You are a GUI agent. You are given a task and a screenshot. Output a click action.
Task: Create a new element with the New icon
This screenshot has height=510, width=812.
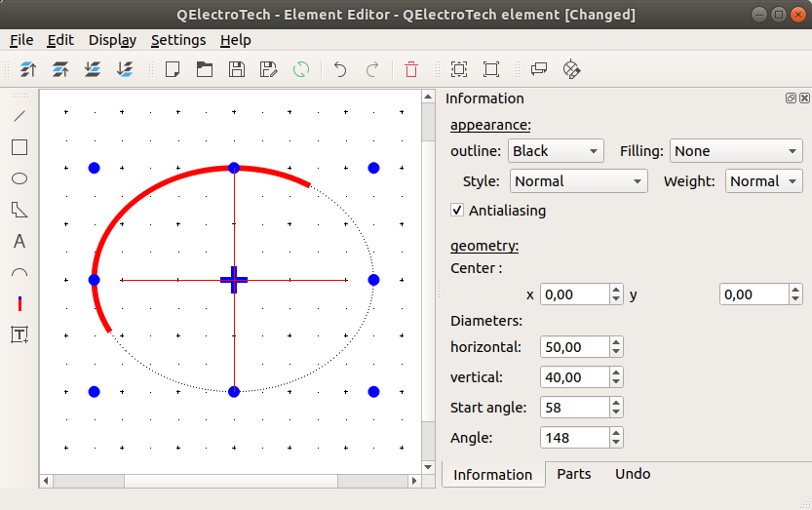click(173, 69)
